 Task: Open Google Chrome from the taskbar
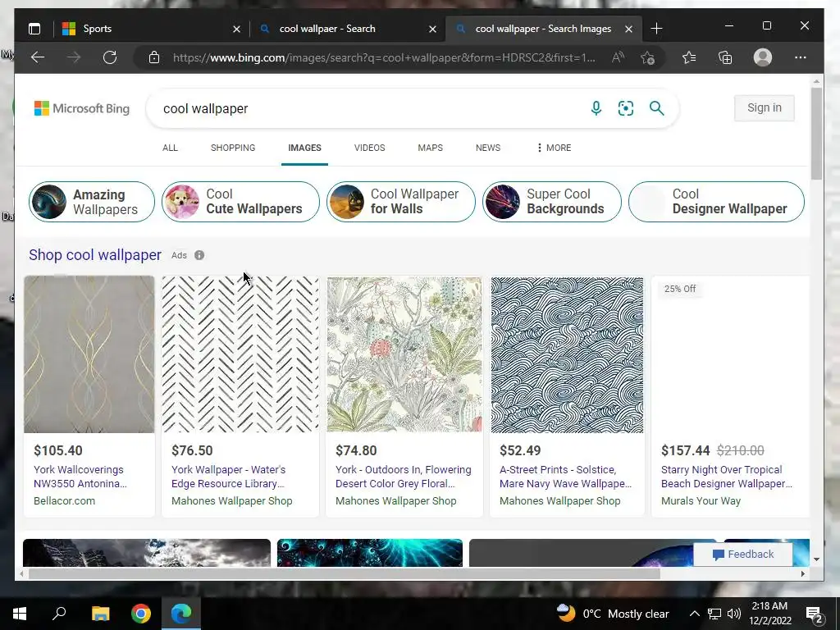[141, 614]
